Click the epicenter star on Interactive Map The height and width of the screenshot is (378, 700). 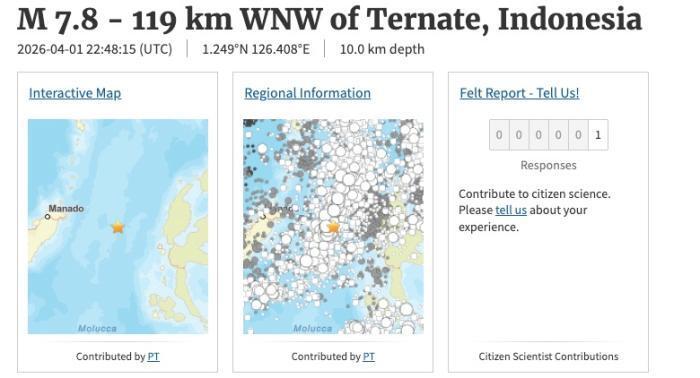pyautogui.click(x=118, y=227)
